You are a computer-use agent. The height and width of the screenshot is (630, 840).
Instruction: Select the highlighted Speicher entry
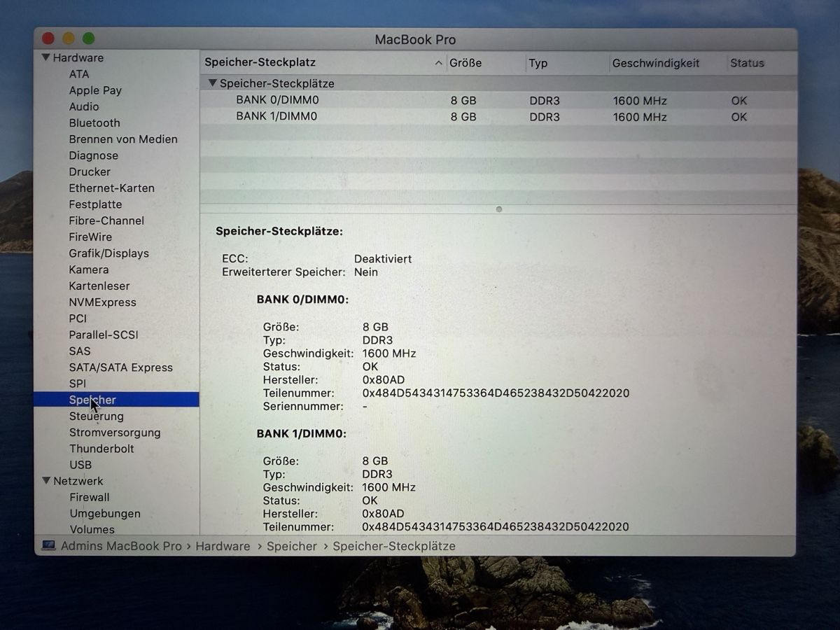click(116, 400)
